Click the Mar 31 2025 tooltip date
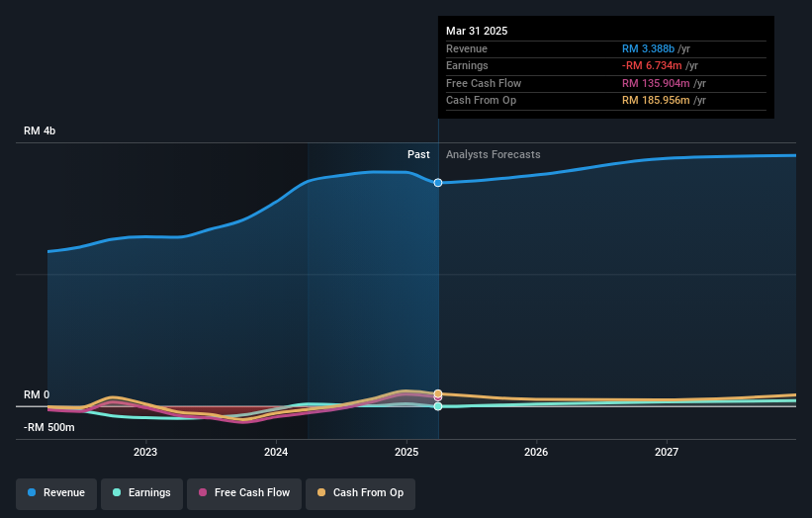The image size is (812, 518). point(477,31)
